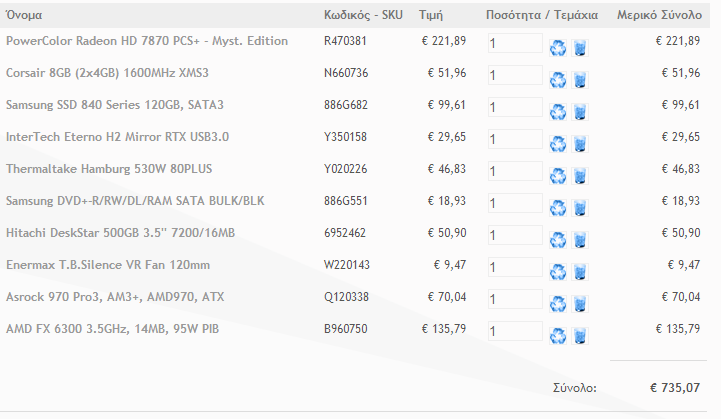
Task: Select quantity field of Hitachi DeskStar
Action: coord(515,235)
